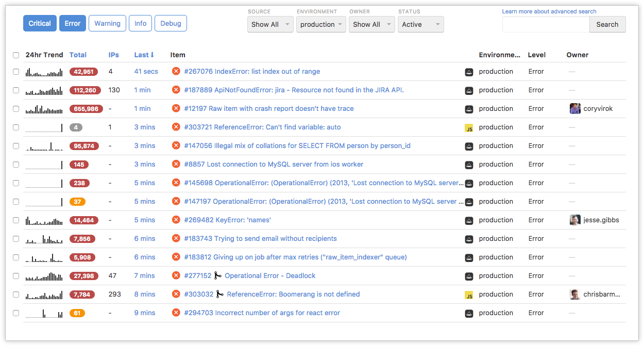
Task: Click error icon for #8857 Lost connection
Action: click(176, 165)
